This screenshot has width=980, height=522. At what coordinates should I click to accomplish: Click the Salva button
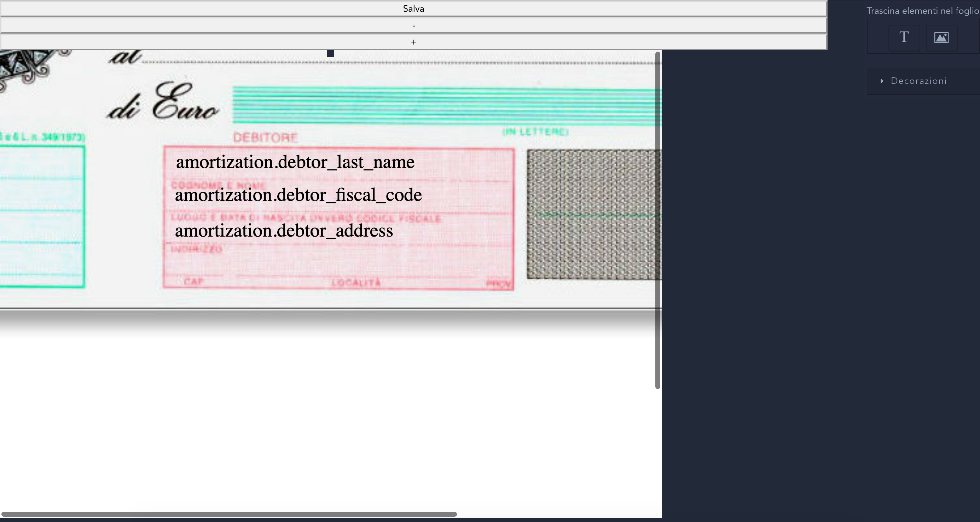(413, 8)
